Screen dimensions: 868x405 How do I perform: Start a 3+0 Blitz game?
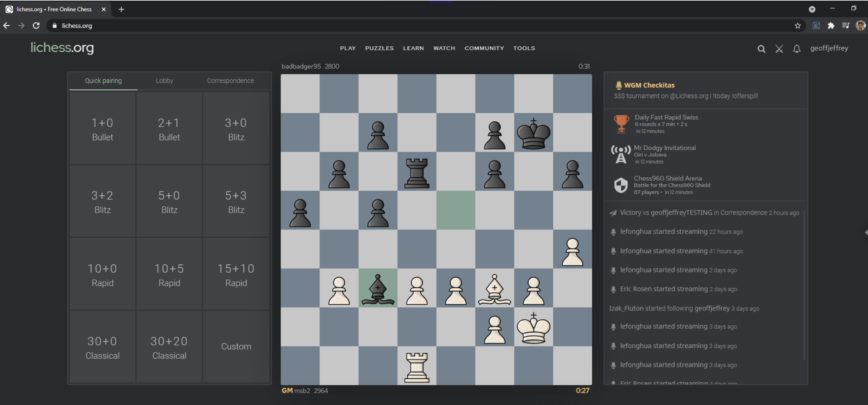[236, 128]
